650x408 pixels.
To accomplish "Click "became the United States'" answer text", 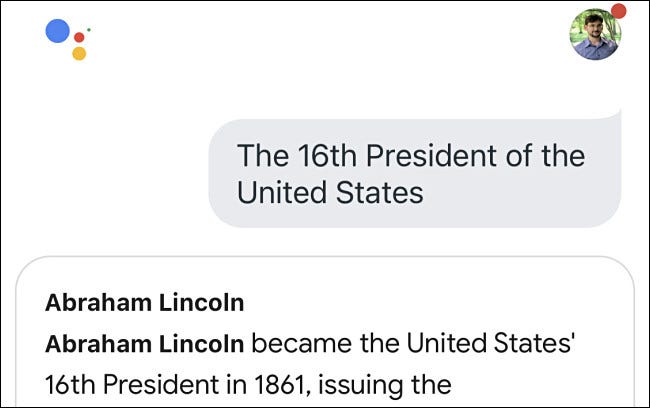I will (415, 343).
